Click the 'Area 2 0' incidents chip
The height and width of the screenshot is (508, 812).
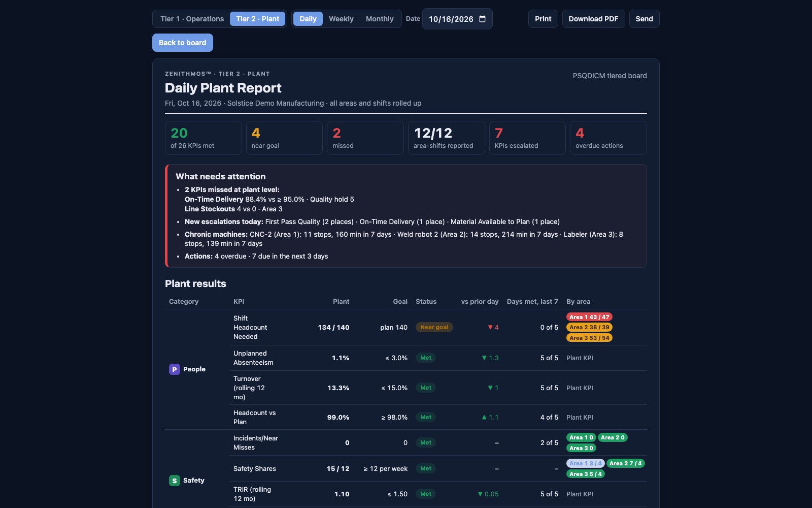click(613, 437)
